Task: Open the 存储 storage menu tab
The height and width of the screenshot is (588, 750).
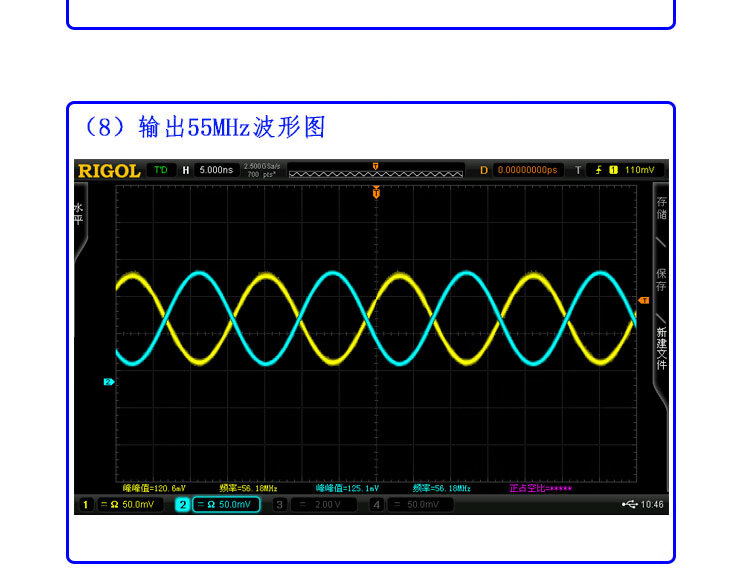Action: click(x=661, y=208)
